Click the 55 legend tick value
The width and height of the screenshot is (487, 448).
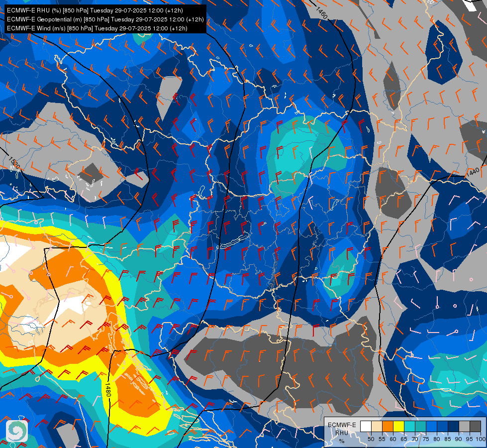382,439
